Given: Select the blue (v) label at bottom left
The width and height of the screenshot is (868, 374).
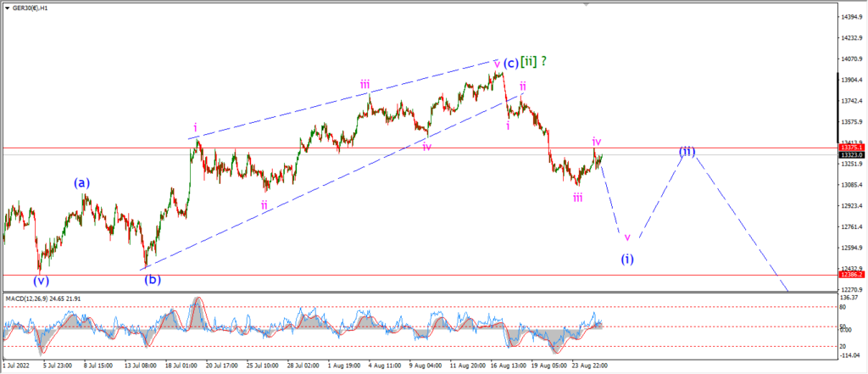Looking at the screenshot, I should [x=41, y=281].
